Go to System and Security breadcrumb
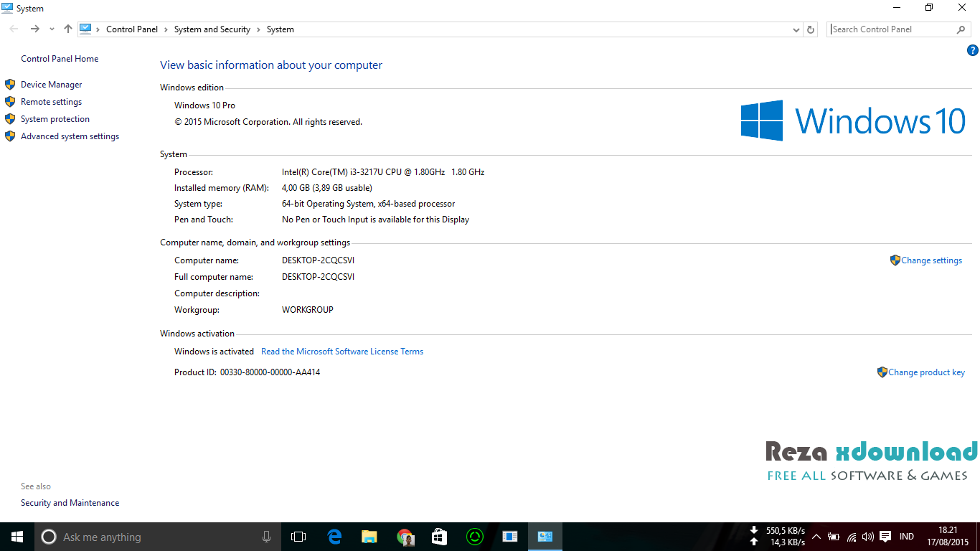The height and width of the screenshot is (551, 980). coord(212,29)
